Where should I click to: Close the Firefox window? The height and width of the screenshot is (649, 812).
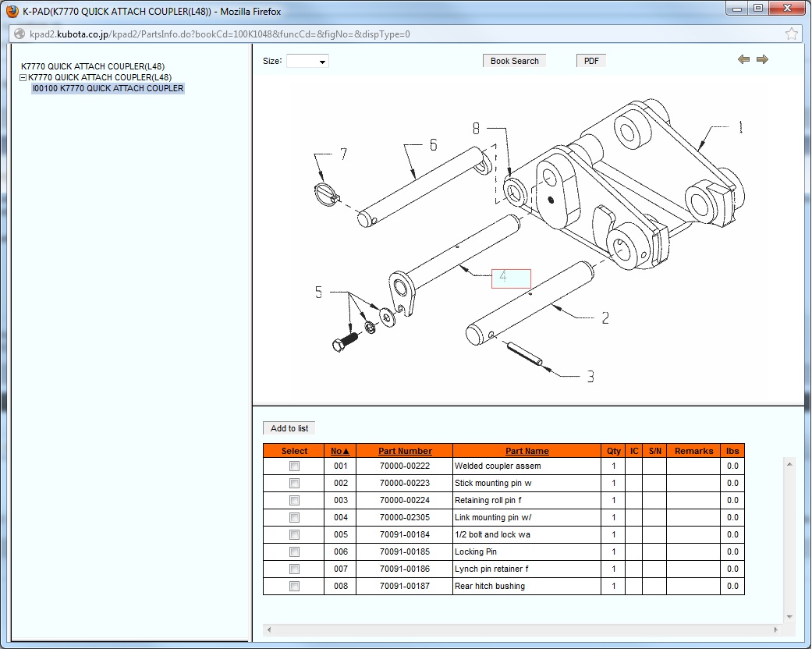point(787,9)
